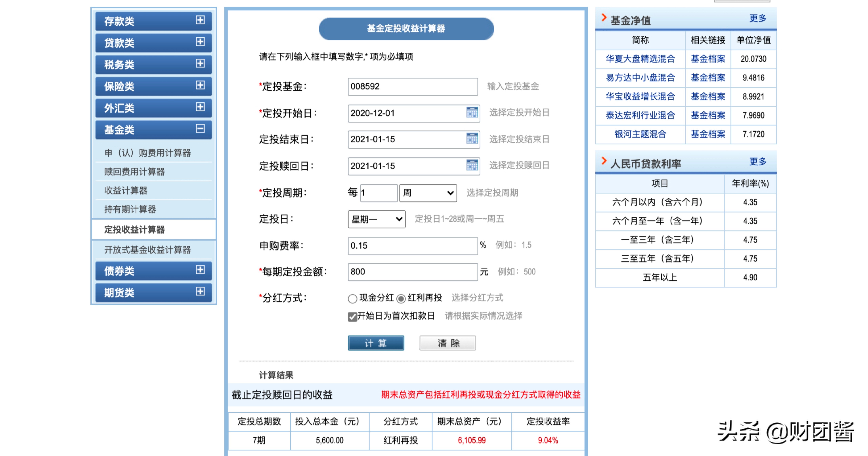
Task: Expand the 贷款类 category
Action: 200,42
